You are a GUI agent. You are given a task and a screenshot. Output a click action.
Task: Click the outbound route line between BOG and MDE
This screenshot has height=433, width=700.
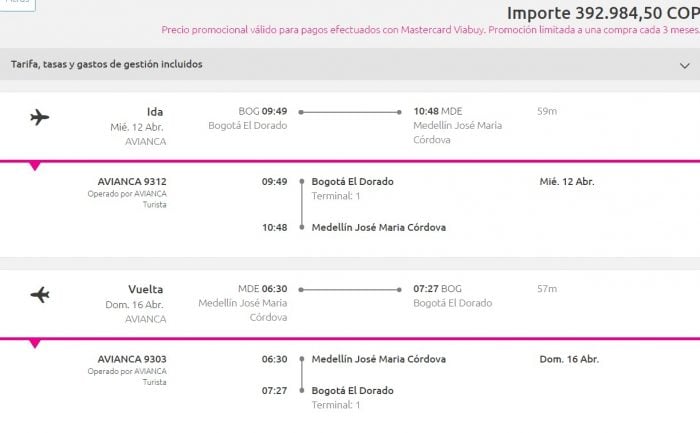pos(350,112)
